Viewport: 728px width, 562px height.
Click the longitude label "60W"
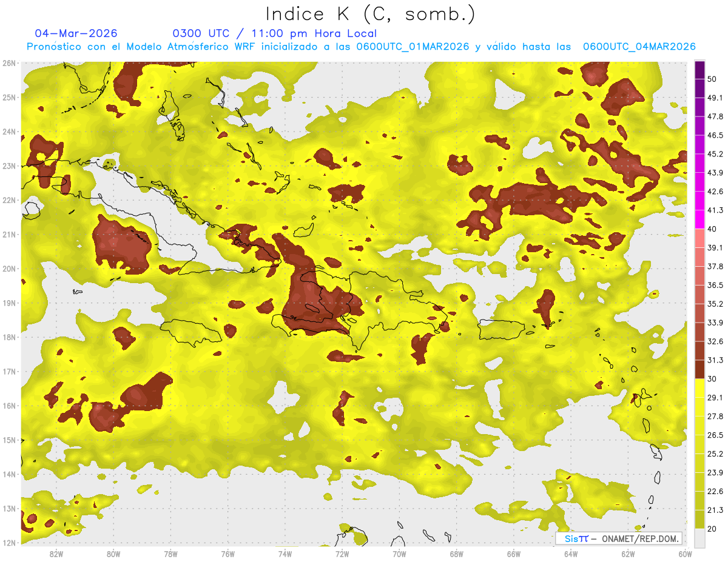pyautogui.click(x=685, y=554)
